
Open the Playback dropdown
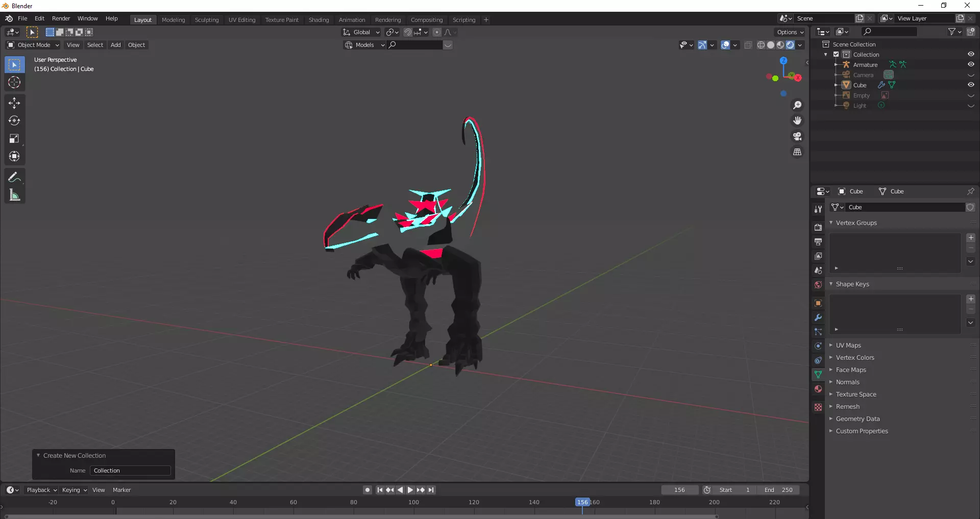41,490
